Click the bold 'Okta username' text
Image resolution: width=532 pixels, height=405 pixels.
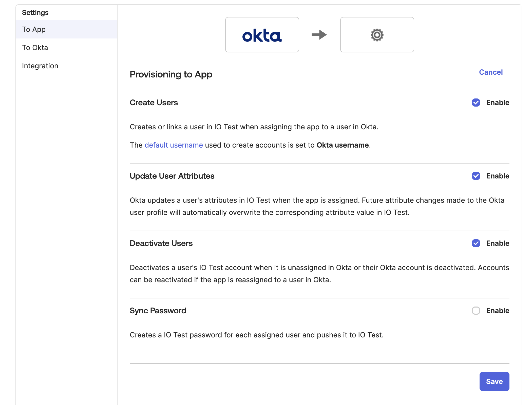pos(343,145)
